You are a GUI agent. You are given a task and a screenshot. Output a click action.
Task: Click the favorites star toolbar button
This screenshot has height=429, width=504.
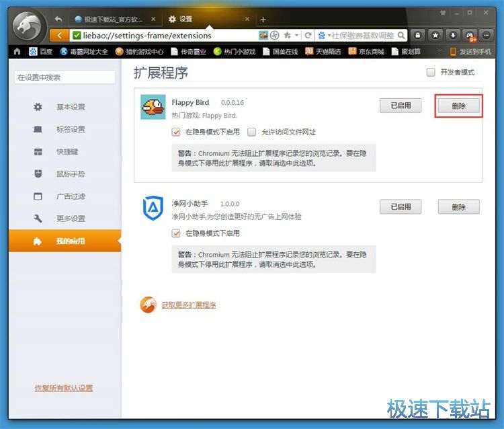(x=435, y=36)
